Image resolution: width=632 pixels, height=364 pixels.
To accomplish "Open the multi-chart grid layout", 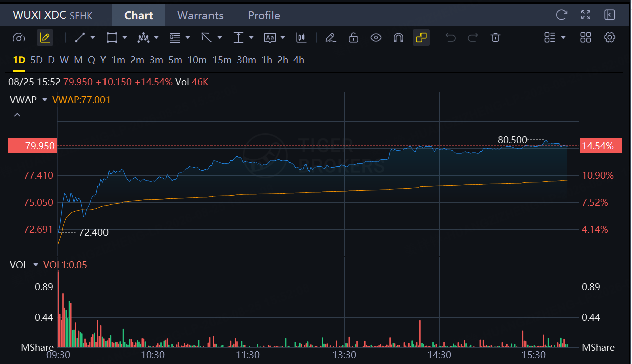I will [x=586, y=38].
